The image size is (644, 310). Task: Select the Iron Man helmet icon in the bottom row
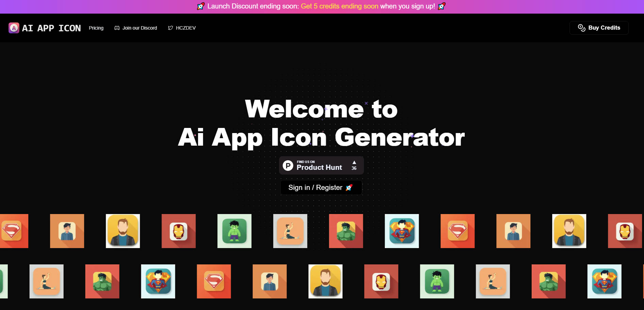pyautogui.click(x=381, y=281)
